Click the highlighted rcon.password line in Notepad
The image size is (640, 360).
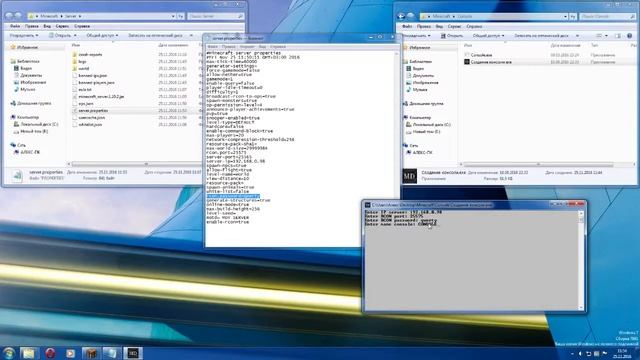[x=233, y=196]
